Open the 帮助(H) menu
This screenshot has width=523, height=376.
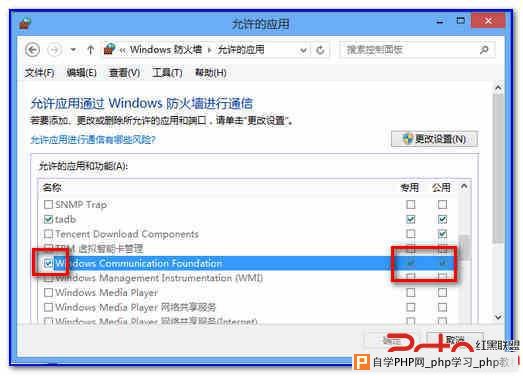[x=210, y=72]
